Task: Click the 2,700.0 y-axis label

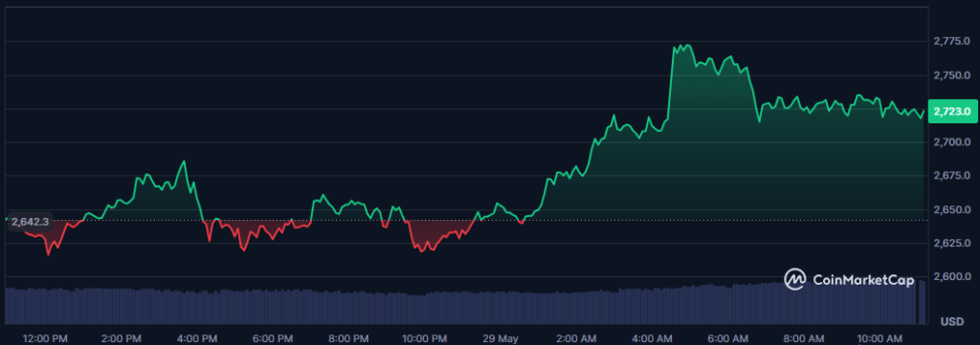Action: pos(952,142)
